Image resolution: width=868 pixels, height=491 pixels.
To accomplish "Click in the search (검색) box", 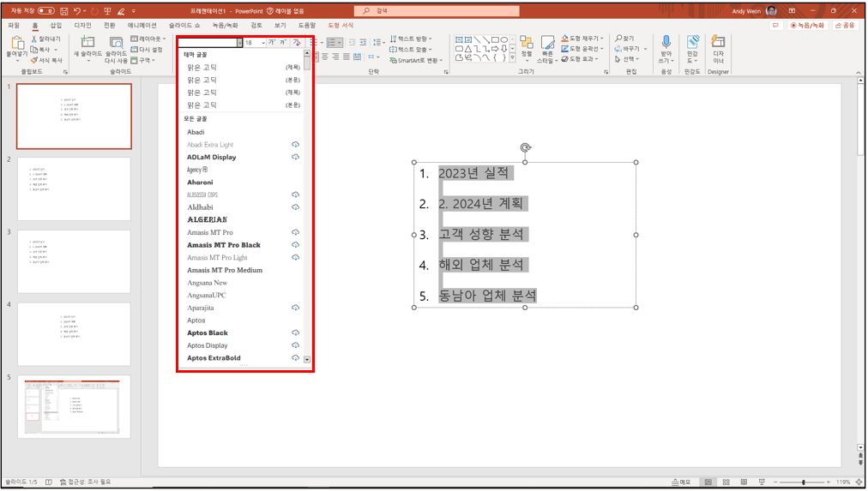I will pyautogui.click(x=437, y=10).
